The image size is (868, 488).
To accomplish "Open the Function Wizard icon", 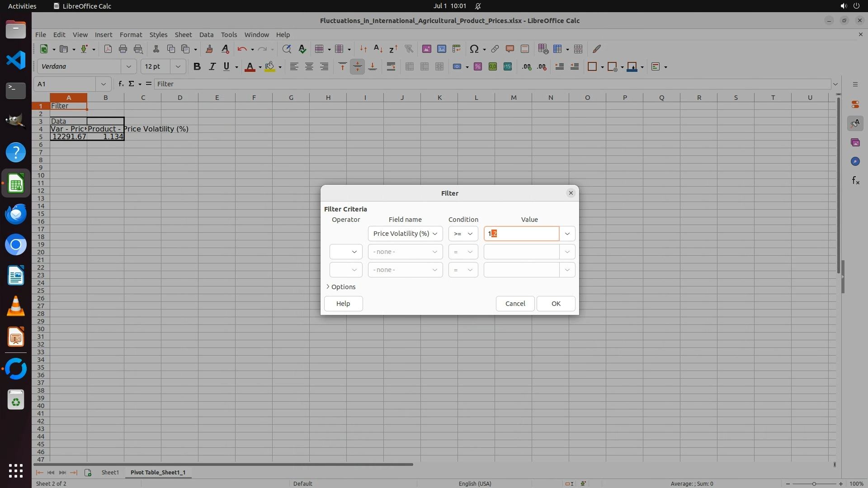I will [121, 84].
